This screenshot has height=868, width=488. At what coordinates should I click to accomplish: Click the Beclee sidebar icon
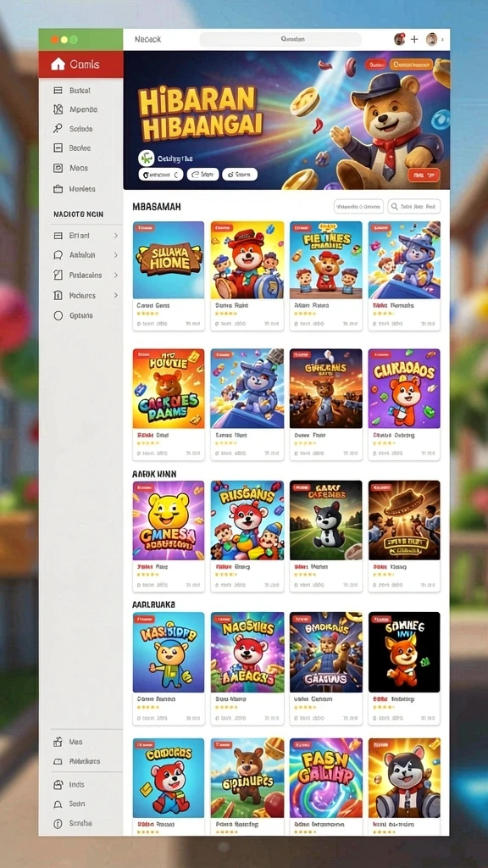pos(58,147)
